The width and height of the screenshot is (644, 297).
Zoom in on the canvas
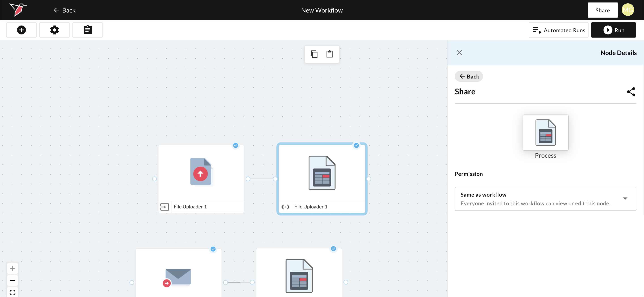[13, 269]
